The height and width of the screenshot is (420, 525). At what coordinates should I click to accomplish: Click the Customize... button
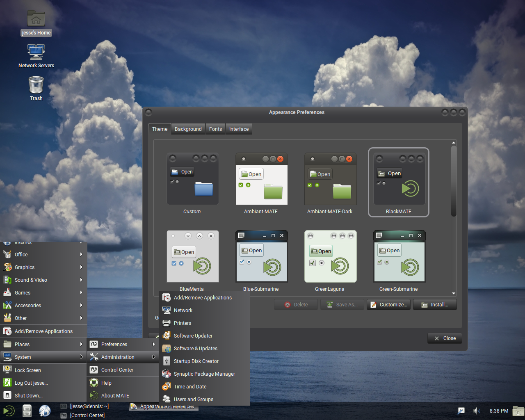pyautogui.click(x=388, y=304)
